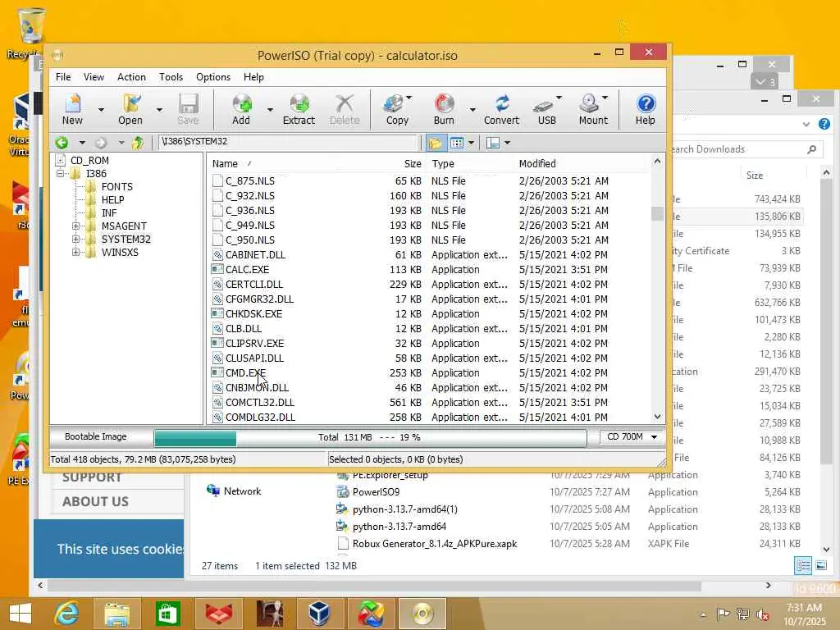Image resolution: width=840 pixels, height=630 pixels.
Task: Click ABOUT US link on web page
Action: pos(95,501)
